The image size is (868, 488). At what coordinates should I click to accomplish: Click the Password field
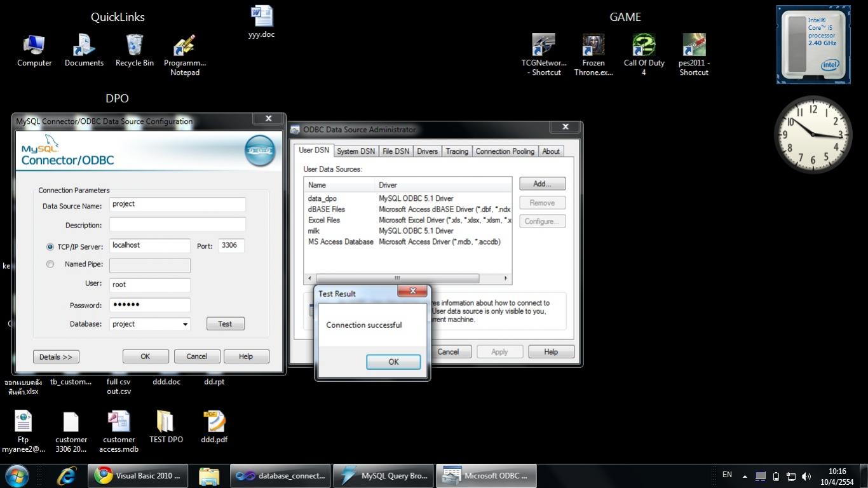click(150, 304)
